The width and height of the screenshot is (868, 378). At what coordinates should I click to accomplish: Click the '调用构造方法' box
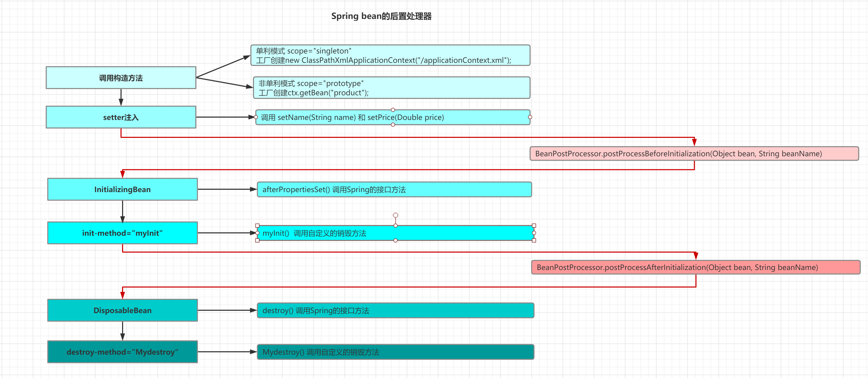(x=121, y=78)
